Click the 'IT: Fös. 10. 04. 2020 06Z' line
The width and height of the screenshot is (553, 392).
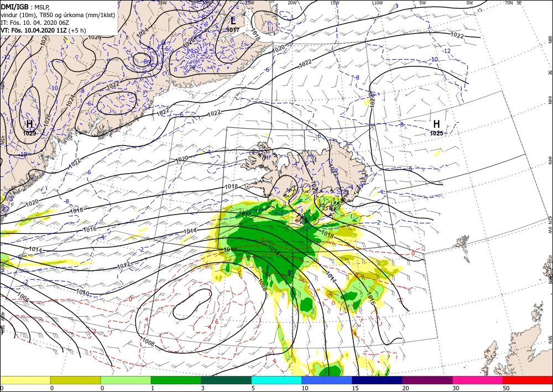tap(34, 23)
